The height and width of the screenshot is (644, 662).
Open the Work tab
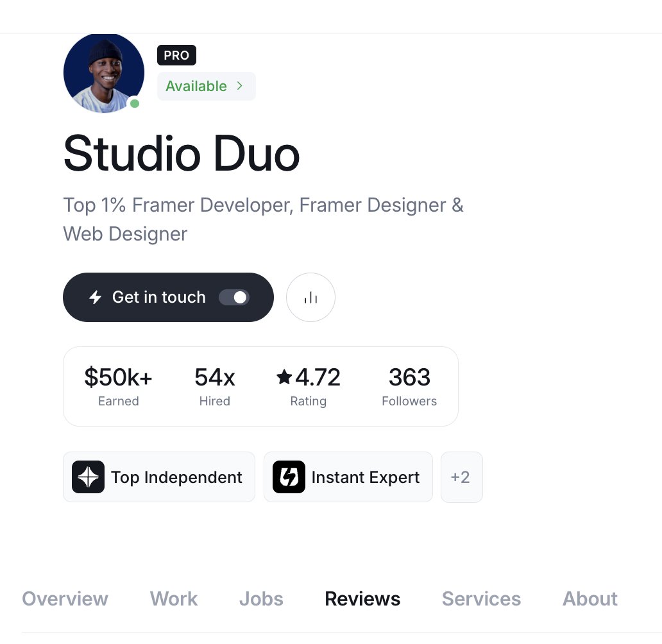pyautogui.click(x=174, y=599)
